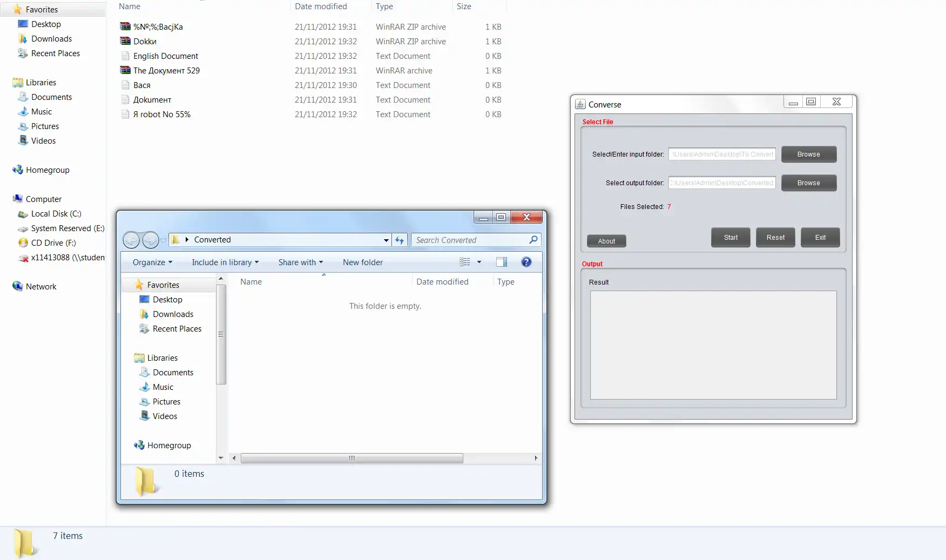Viewport: 946px width, 560px height.
Task: Click the search magnifier icon
Action: pos(533,240)
